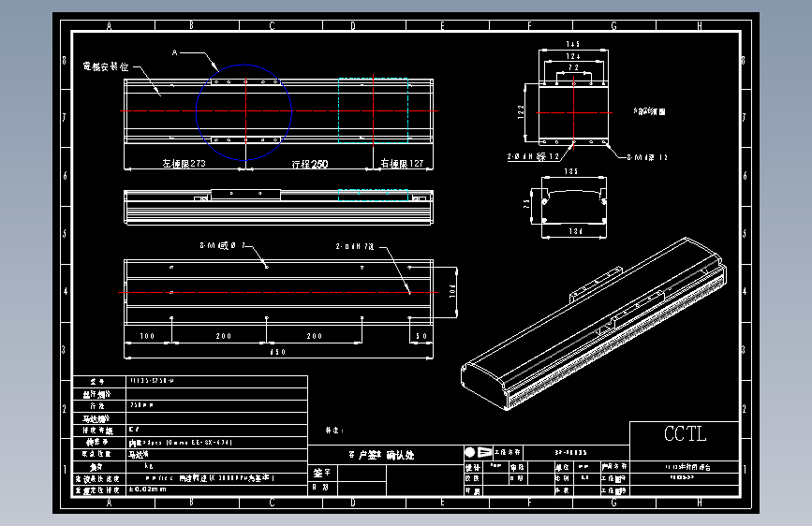
Task: Click the "签字" signature cell label
Action: [321, 473]
